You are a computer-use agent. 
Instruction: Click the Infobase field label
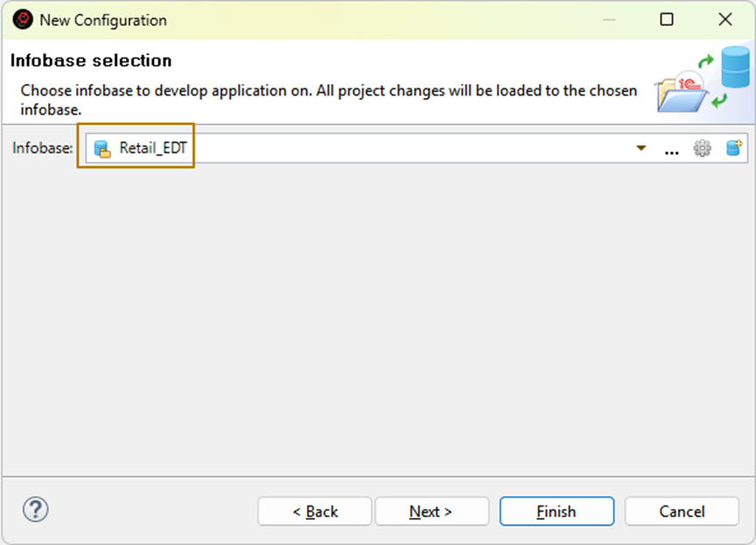point(42,149)
